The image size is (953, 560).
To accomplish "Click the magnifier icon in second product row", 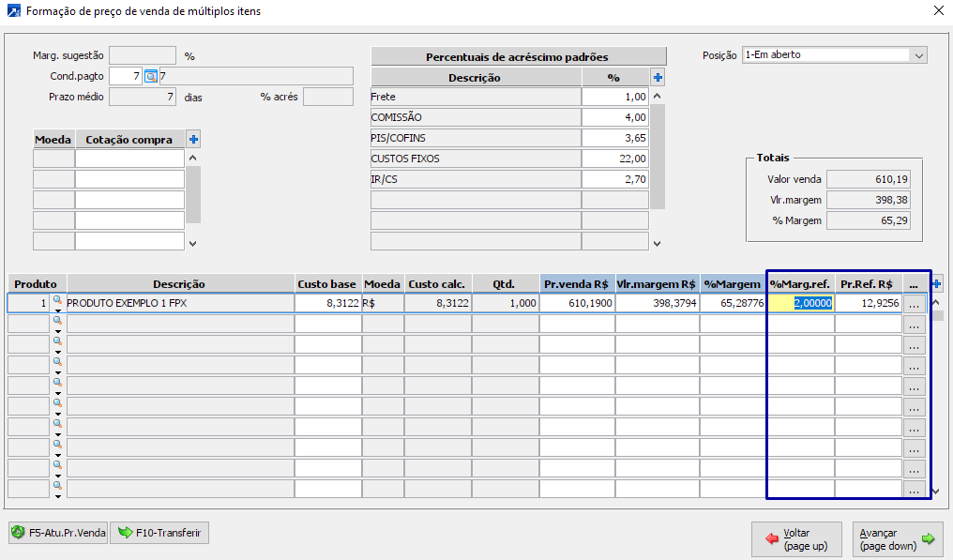I will click(56, 320).
